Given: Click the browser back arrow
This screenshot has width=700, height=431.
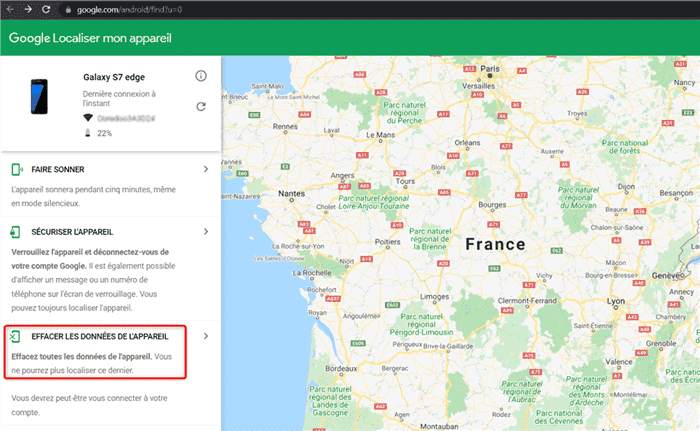Looking at the screenshot, I should click(10, 9).
